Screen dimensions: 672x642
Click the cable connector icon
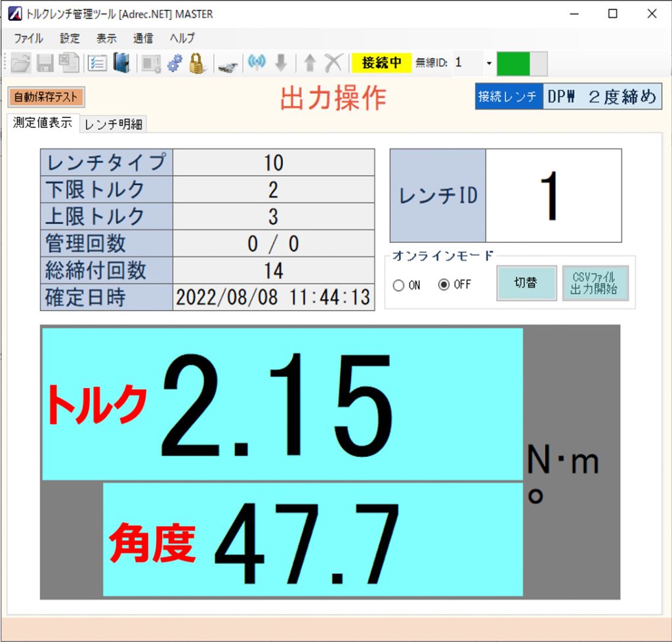[x=227, y=64]
